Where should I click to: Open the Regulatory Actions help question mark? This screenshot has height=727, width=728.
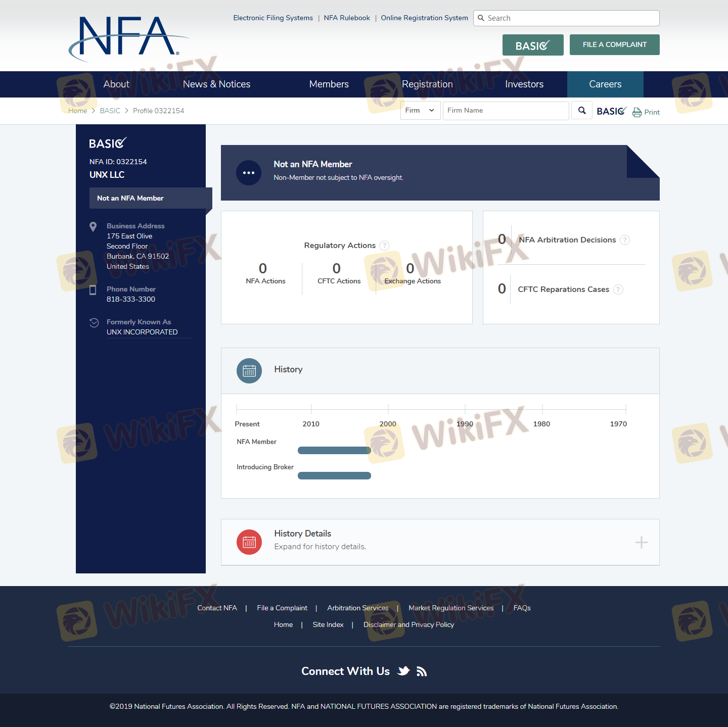coord(384,246)
